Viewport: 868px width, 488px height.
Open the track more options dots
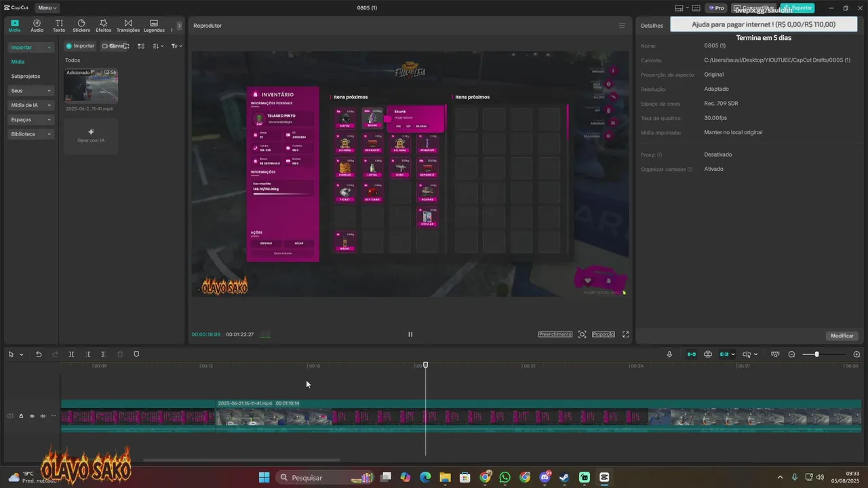click(x=54, y=416)
